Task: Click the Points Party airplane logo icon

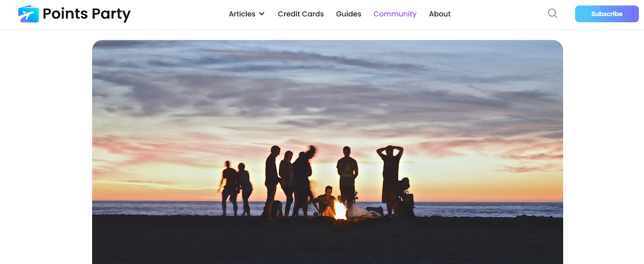Action: pos(29,14)
